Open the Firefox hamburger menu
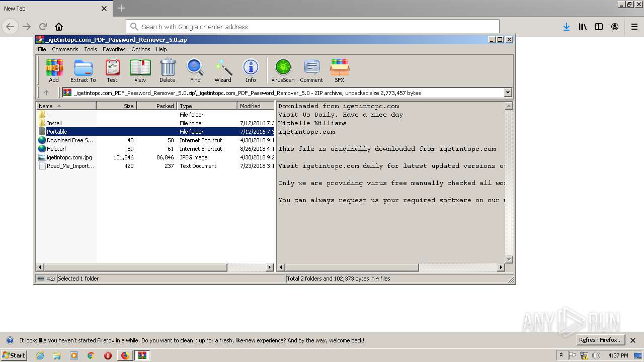 633,27
